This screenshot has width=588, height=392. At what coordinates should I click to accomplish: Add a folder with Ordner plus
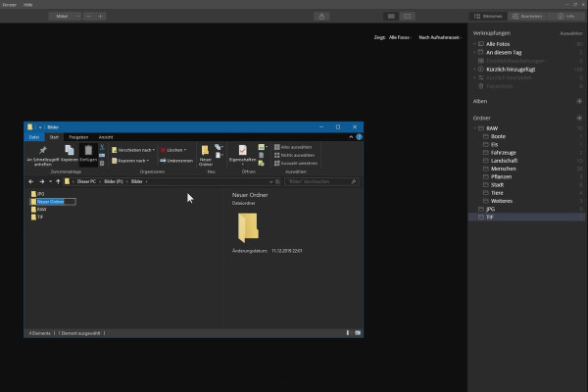pyautogui.click(x=579, y=118)
